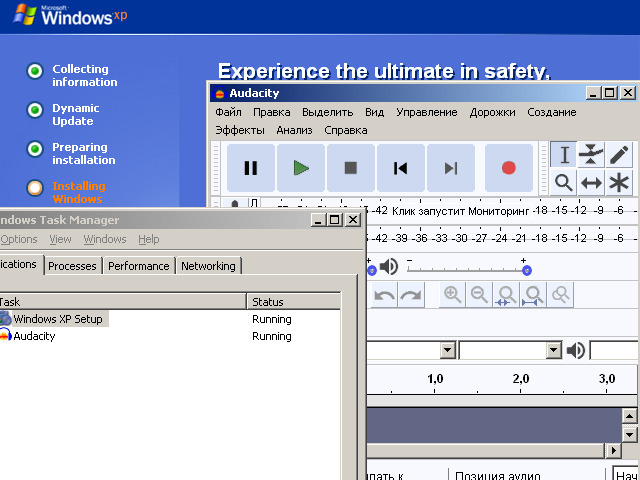Click the Fit Selection zoom icon
Image resolution: width=640 pixels, height=480 pixels.
tap(506, 295)
